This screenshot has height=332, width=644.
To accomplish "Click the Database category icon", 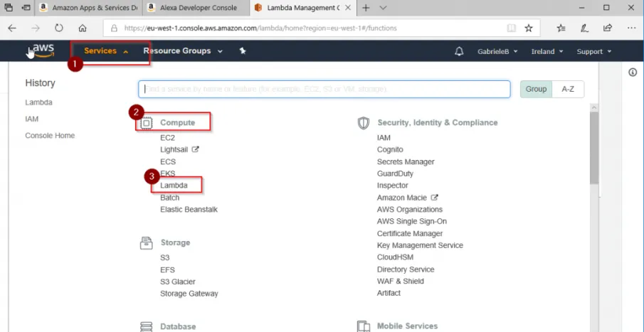I will [146, 326].
